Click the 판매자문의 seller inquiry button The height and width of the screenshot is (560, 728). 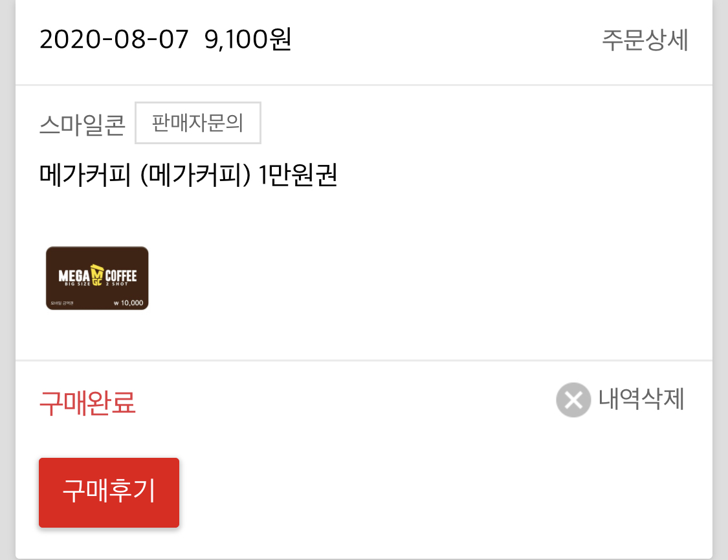[x=198, y=123]
